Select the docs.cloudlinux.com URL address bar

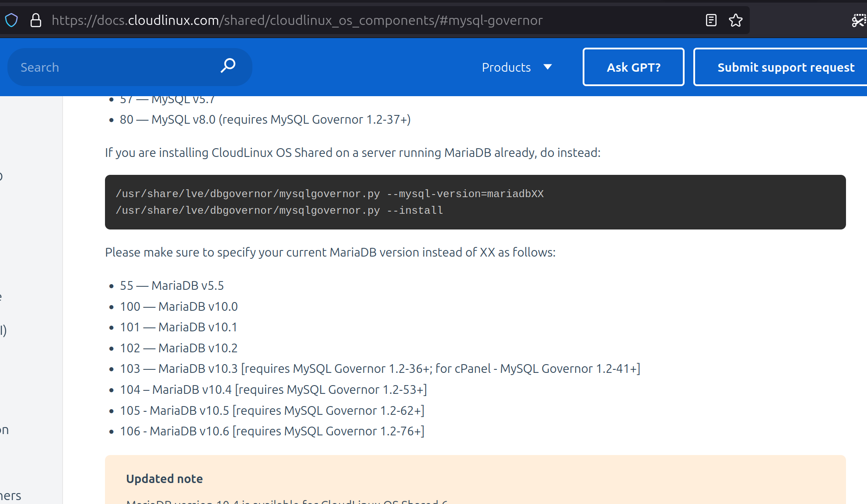tap(297, 20)
